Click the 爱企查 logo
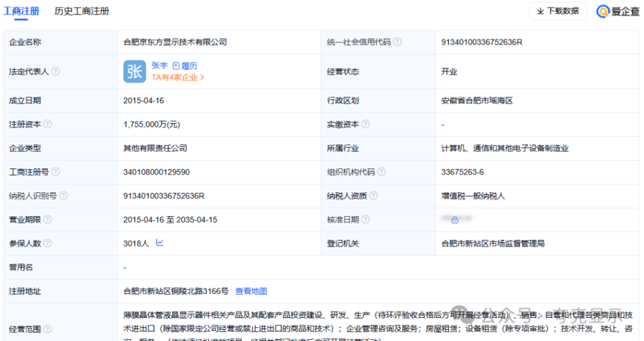Viewport: 644px width, 341px height. (618, 11)
